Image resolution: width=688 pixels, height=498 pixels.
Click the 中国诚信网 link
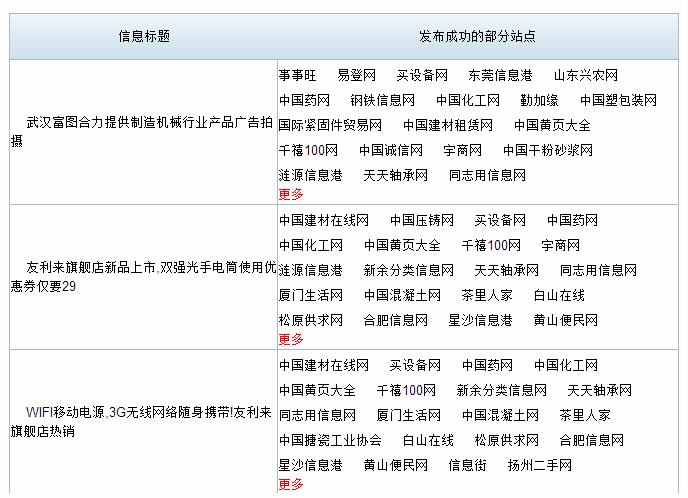391,150
